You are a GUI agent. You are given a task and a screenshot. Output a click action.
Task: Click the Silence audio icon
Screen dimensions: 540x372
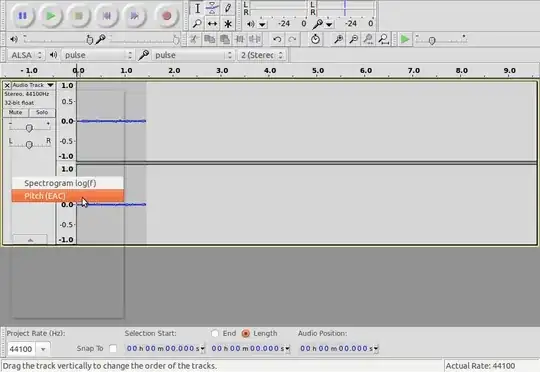(255, 39)
